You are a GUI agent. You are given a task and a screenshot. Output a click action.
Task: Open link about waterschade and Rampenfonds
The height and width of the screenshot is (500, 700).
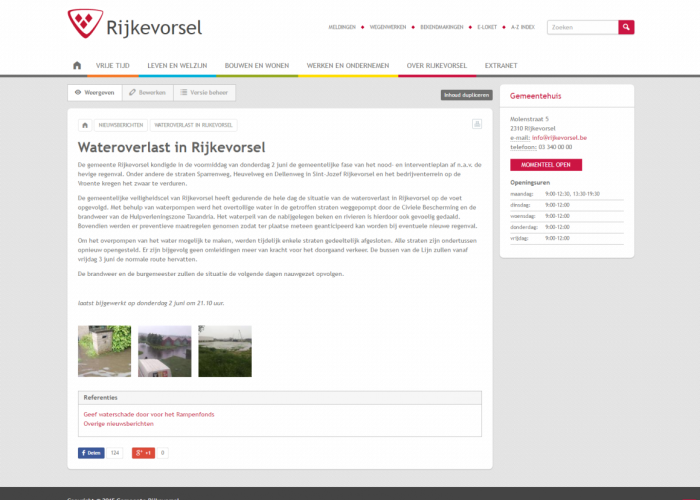coord(149,414)
